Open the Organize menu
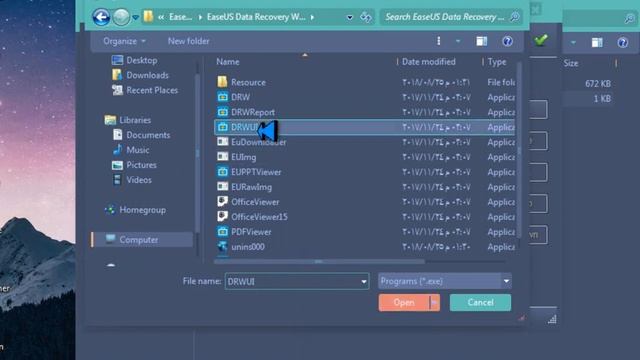Screen dimensions: 640x360 point(124,41)
